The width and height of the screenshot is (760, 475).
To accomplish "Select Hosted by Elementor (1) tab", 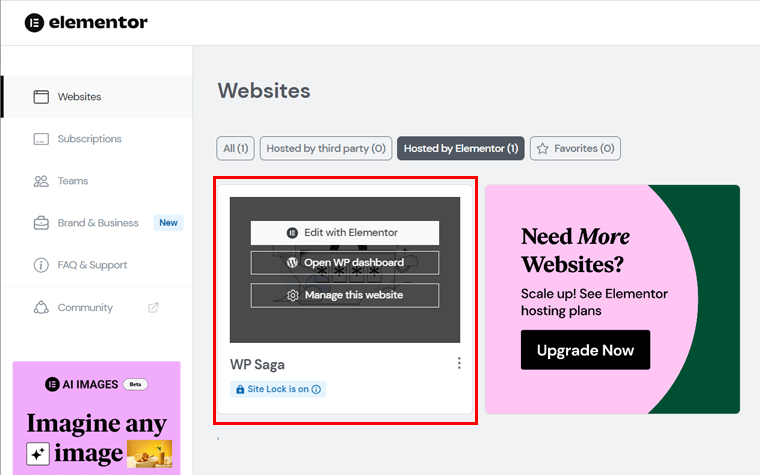I will tap(460, 148).
